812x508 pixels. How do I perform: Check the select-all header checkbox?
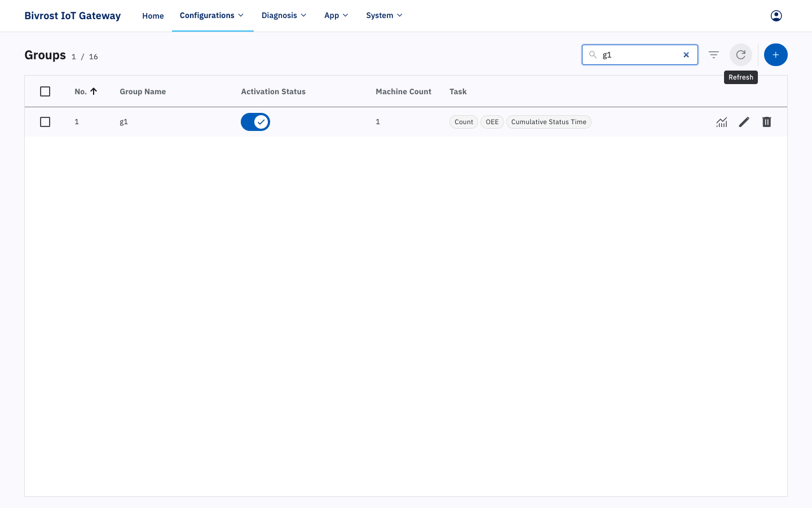[45, 91]
